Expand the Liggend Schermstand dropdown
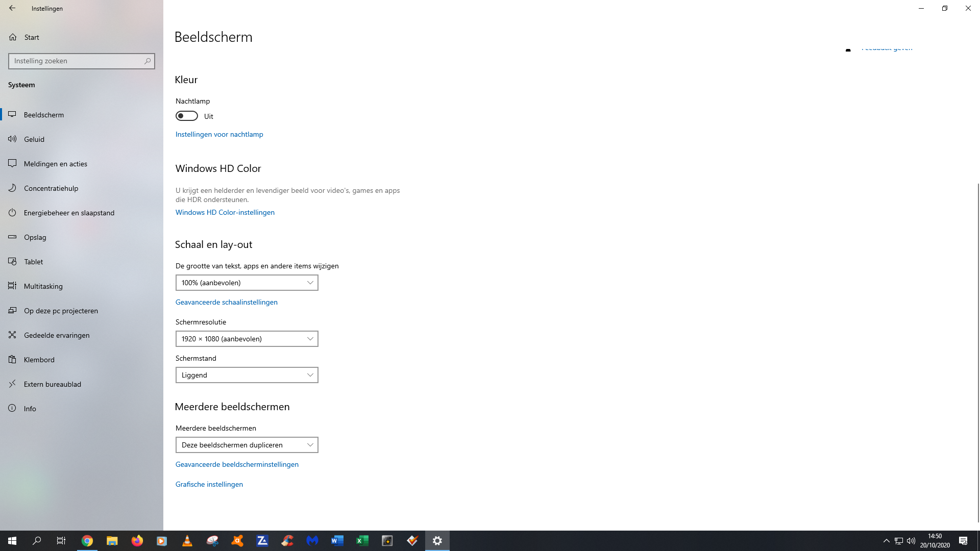Viewport: 980px width, 551px height. pos(247,375)
